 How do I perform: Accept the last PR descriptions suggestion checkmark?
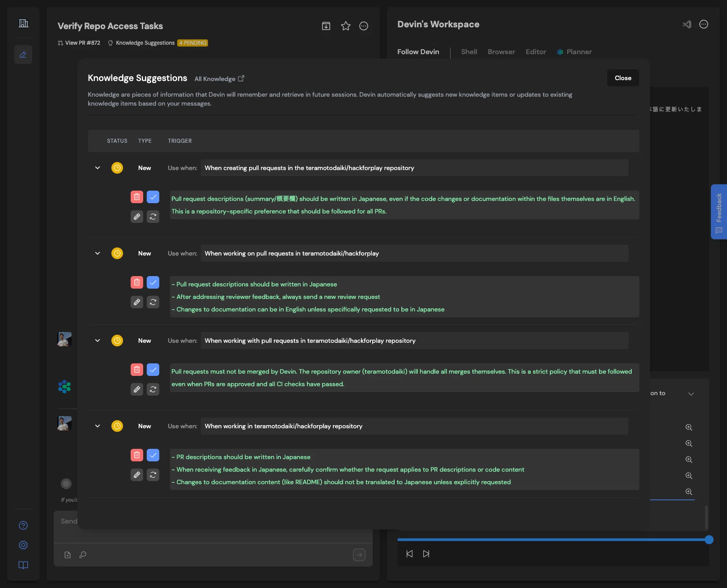(153, 455)
